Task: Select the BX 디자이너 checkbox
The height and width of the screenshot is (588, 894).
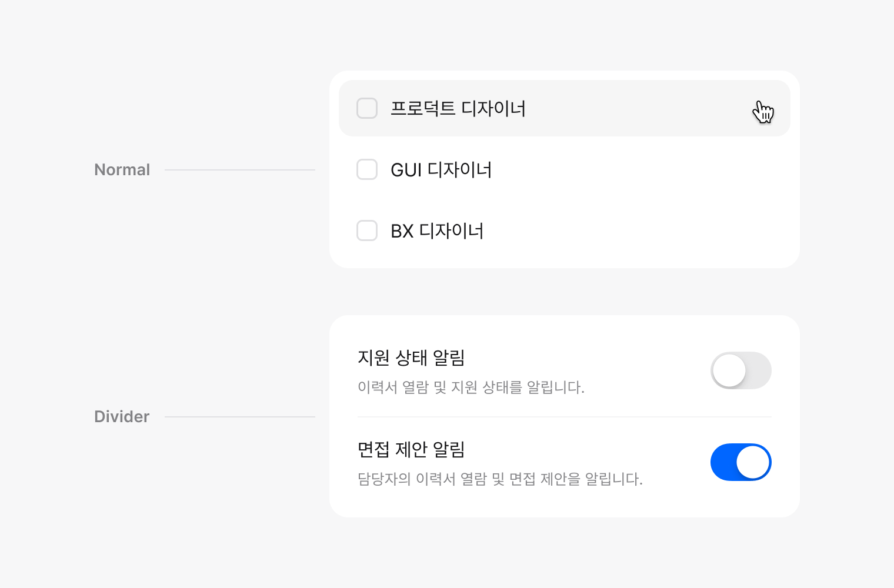Action: point(367,230)
